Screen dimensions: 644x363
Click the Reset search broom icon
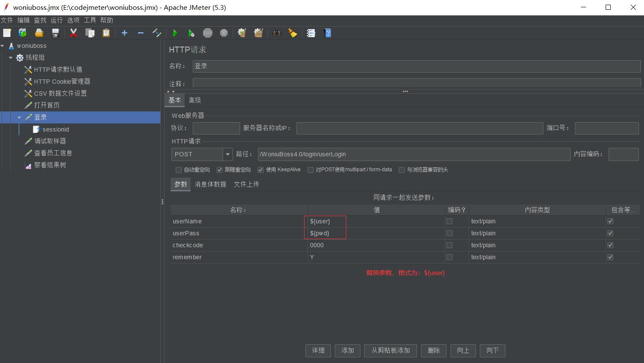293,33
